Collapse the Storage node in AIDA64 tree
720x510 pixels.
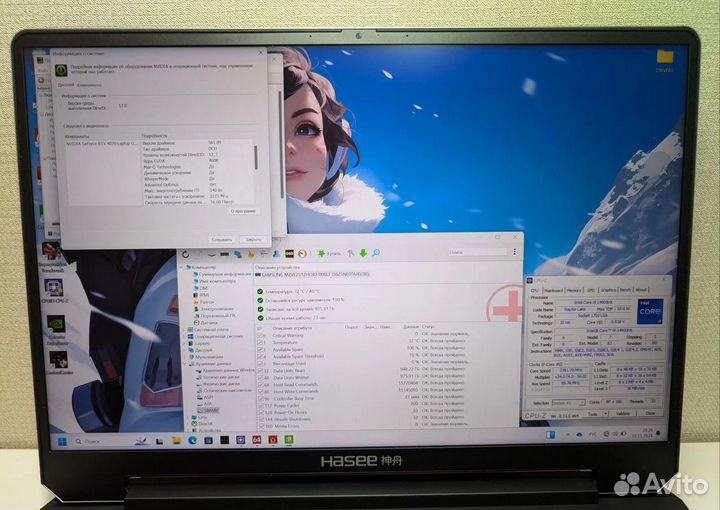tap(186, 364)
